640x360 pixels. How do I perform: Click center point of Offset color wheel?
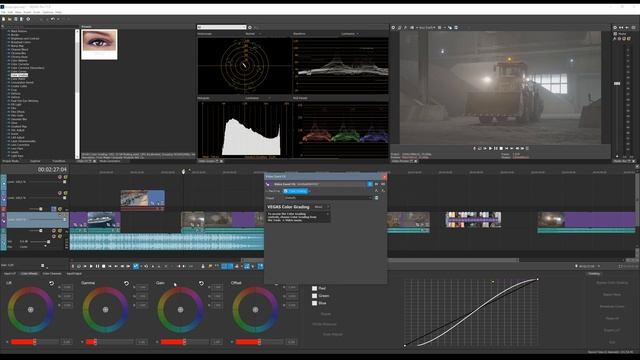(256, 310)
